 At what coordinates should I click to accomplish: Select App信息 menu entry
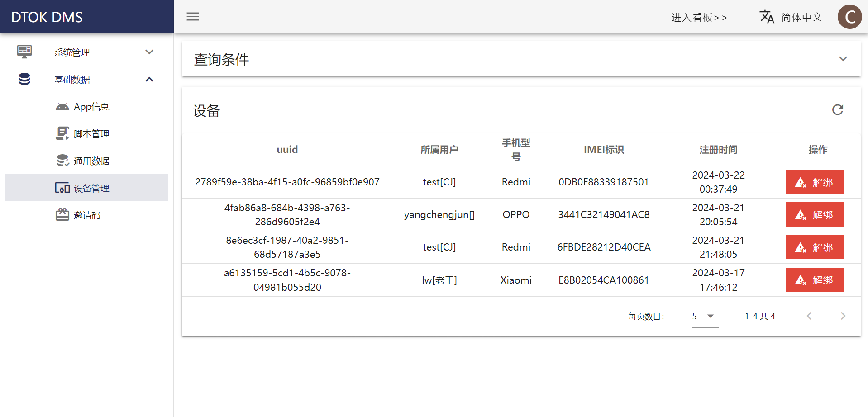(x=87, y=106)
